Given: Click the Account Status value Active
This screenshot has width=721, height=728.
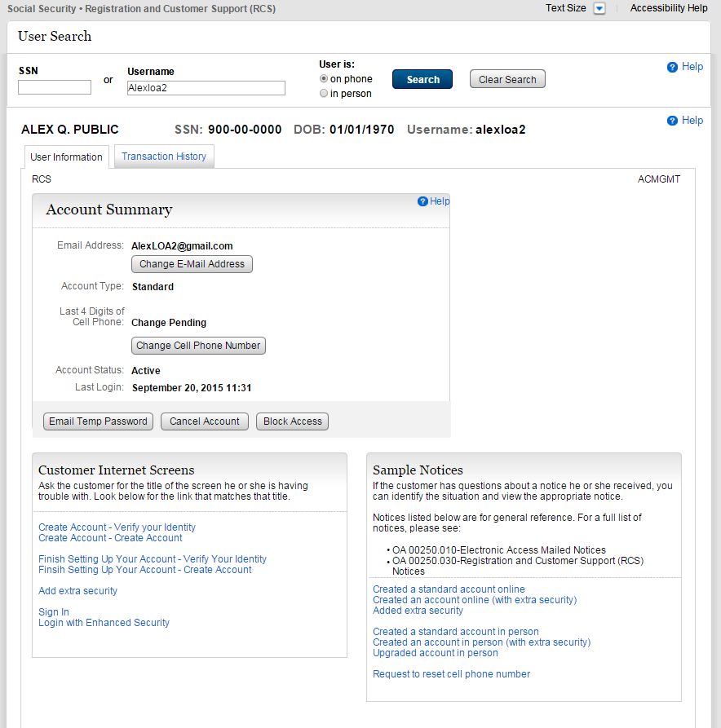Looking at the screenshot, I should tap(146, 371).
